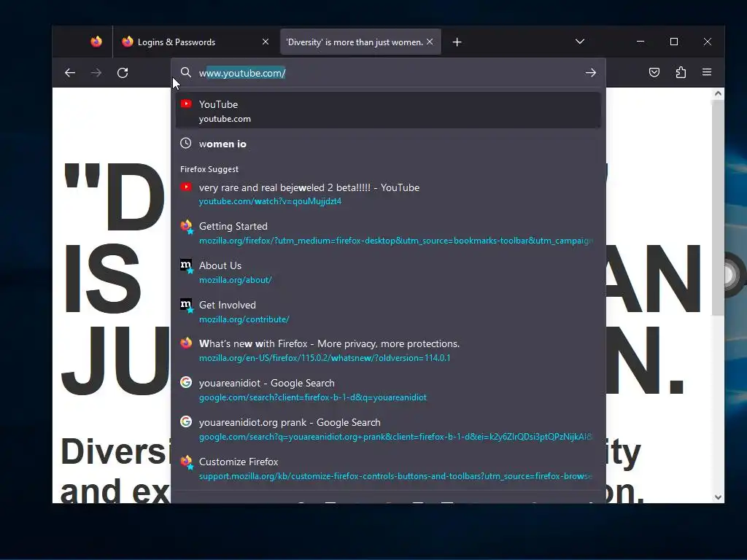This screenshot has height=560, width=747.
Task: Click the Firefox Suggest section label
Action: pos(209,169)
